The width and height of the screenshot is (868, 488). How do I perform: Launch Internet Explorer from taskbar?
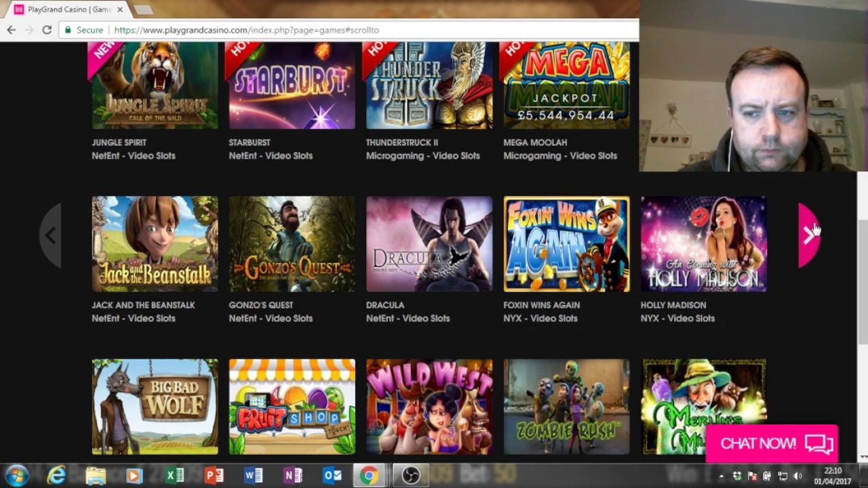[56, 476]
